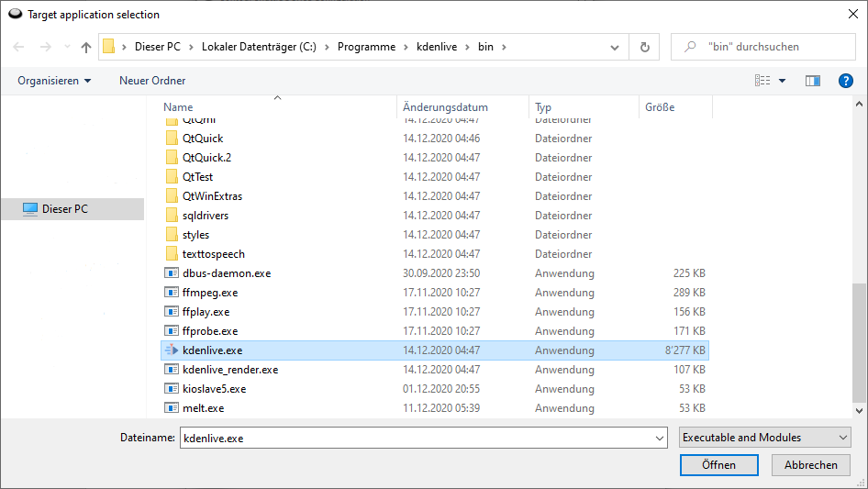This screenshot has width=868, height=489.
Task: Select the QtQuick.2 folder icon
Action: (x=172, y=157)
